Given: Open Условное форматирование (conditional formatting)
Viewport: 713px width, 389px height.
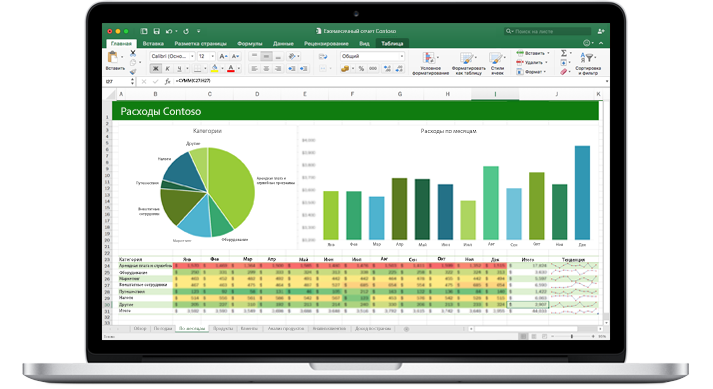Looking at the screenshot, I should 430,63.
